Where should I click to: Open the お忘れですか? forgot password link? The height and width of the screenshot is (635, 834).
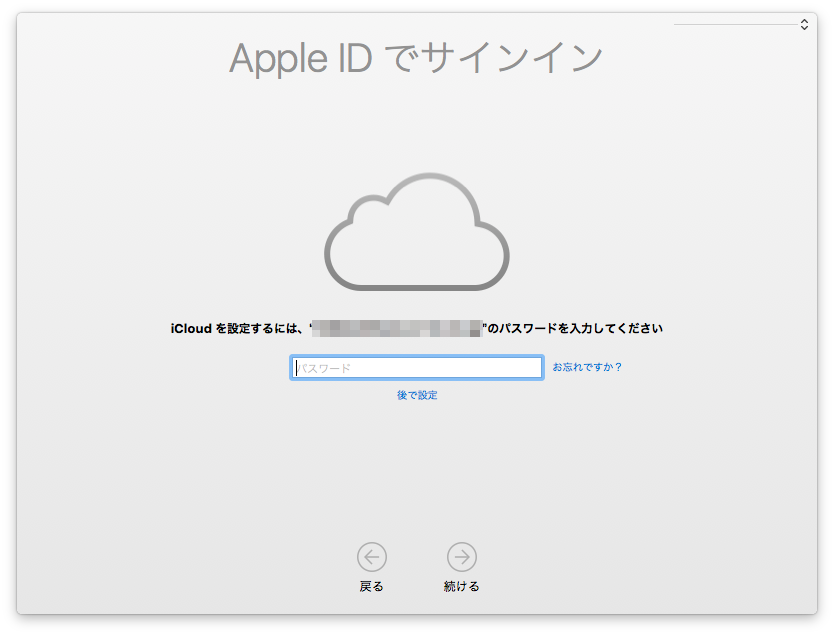[587, 367]
